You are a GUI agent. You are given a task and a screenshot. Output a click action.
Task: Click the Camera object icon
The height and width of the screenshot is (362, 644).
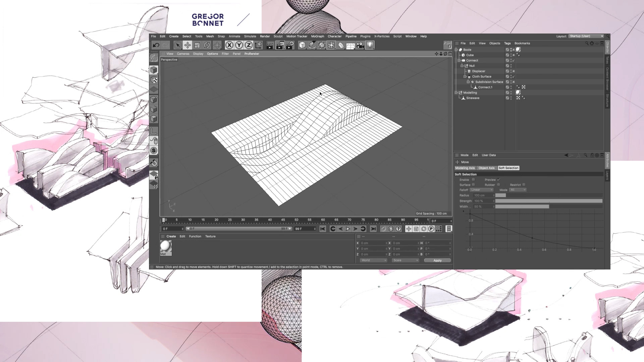pyautogui.click(x=360, y=45)
